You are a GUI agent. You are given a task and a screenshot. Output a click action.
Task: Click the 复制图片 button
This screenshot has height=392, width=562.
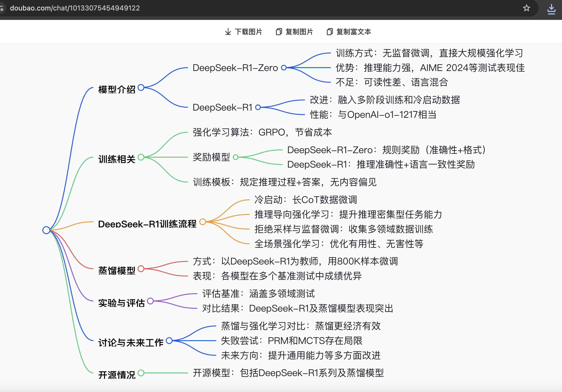[x=294, y=32]
